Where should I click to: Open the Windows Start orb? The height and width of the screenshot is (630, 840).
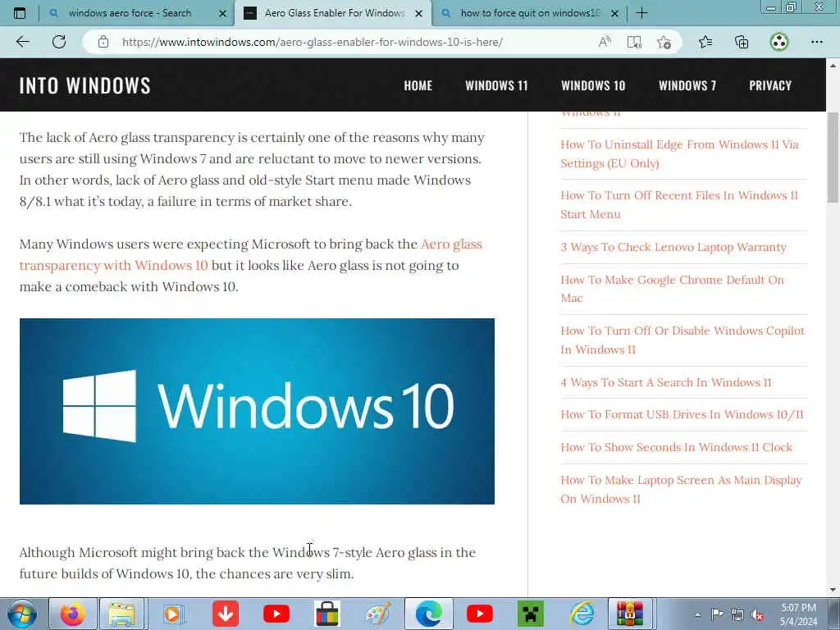pos(22,614)
